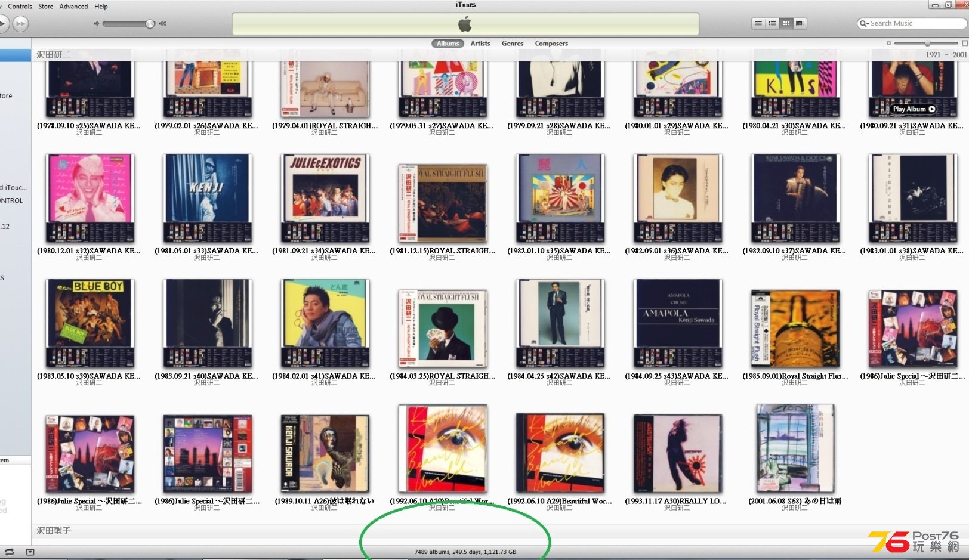Select the highlighted blue sidebar row
969x560 pixels.
16,55
